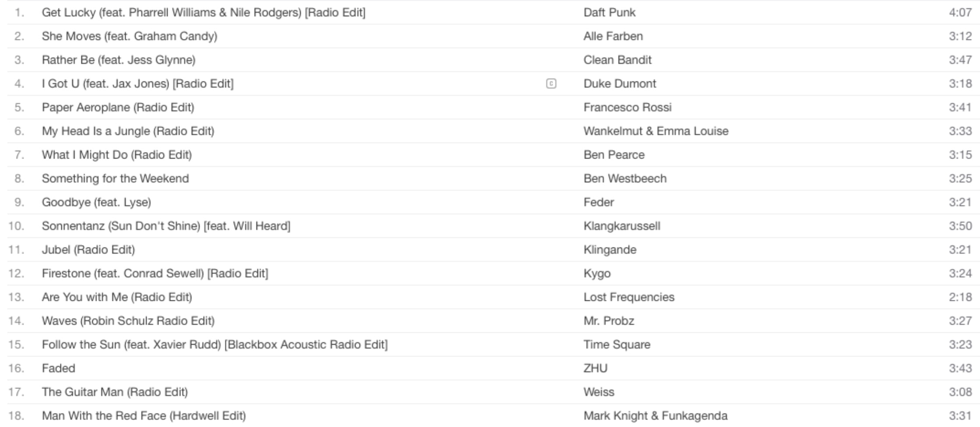Click the Mark Knight & Funkagenda artist link
This screenshot has height=427, width=980.
point(655,416)
